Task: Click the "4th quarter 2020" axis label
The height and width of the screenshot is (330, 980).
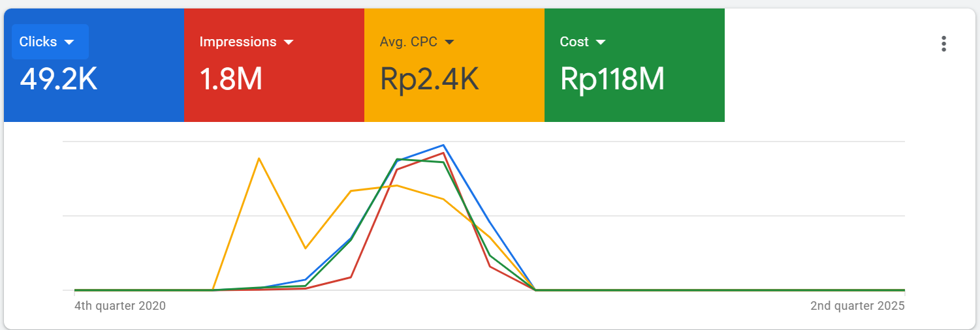Action: [120, 306]
